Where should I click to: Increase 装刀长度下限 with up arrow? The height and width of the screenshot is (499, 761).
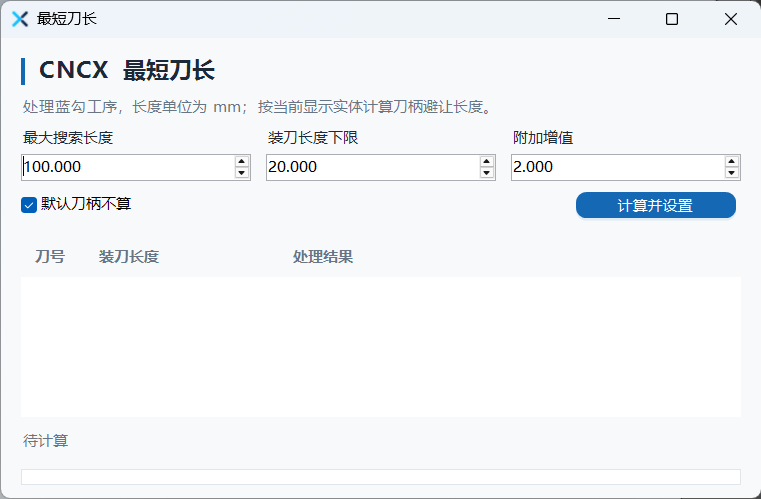(x=487, y=162)
